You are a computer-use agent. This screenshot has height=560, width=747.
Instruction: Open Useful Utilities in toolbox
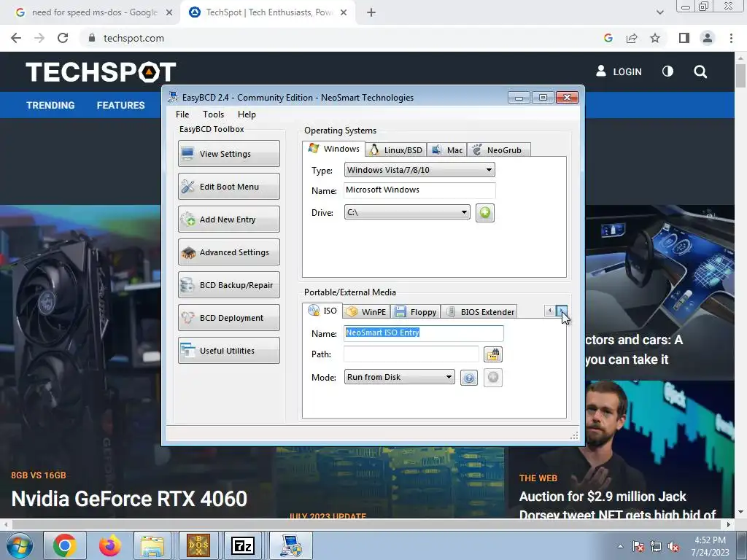229,351
